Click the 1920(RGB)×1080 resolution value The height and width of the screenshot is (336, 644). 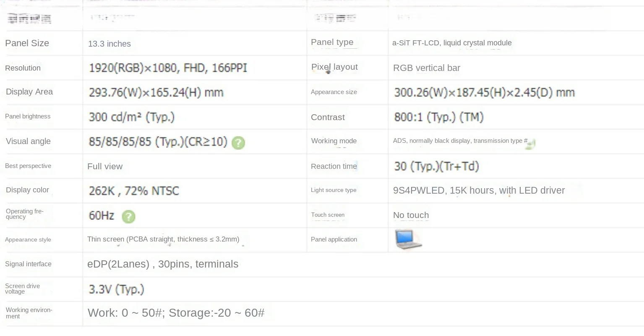pyautogui.click(x=168, y=68)
